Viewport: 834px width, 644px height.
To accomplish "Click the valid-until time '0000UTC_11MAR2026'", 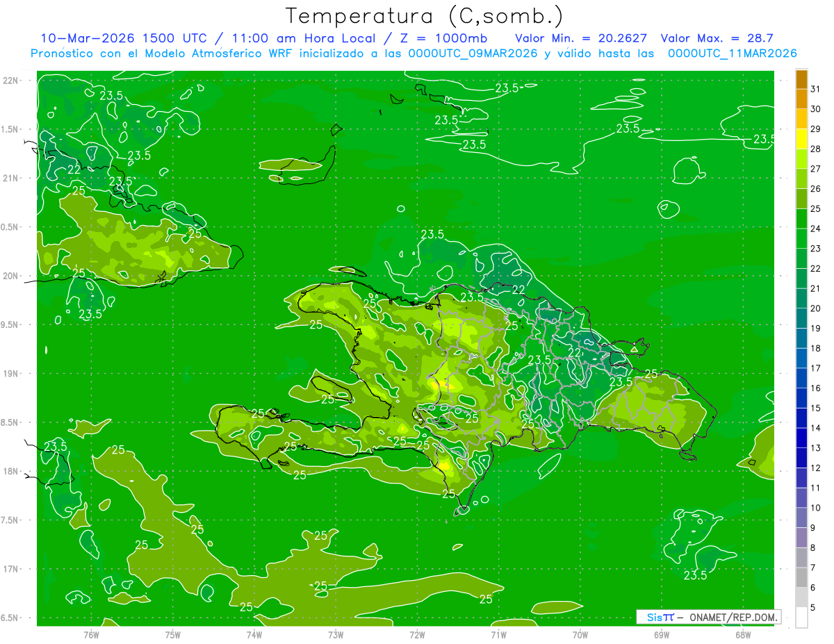I will click(732, 53).
